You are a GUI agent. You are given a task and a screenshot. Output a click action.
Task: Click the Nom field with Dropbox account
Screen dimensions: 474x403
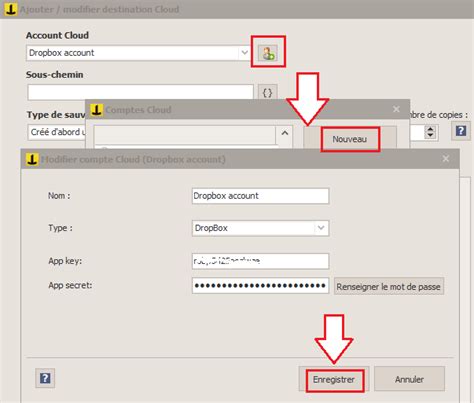260,196
